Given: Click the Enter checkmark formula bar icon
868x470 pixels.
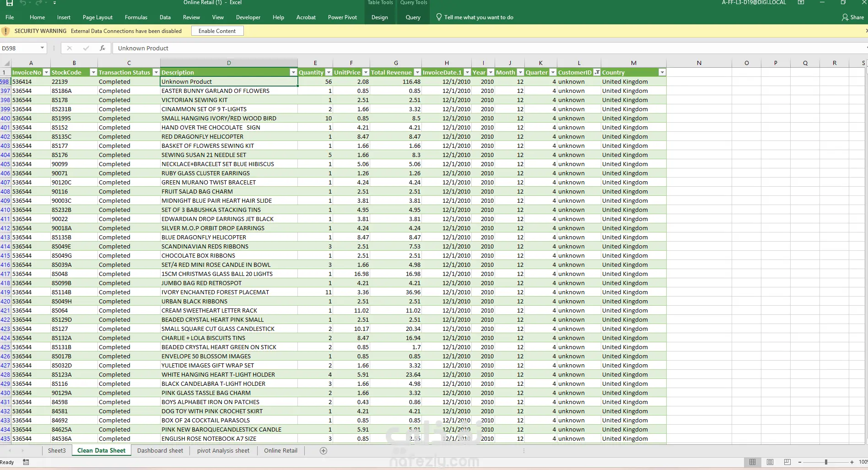Looking at the screenshot, I should (86, 48).
